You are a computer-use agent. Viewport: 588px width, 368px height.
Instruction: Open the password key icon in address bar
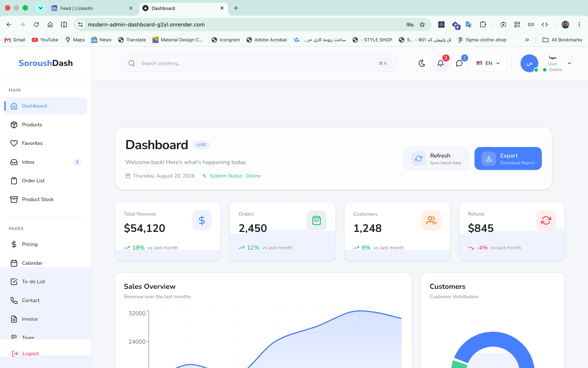tap(410, 25)
